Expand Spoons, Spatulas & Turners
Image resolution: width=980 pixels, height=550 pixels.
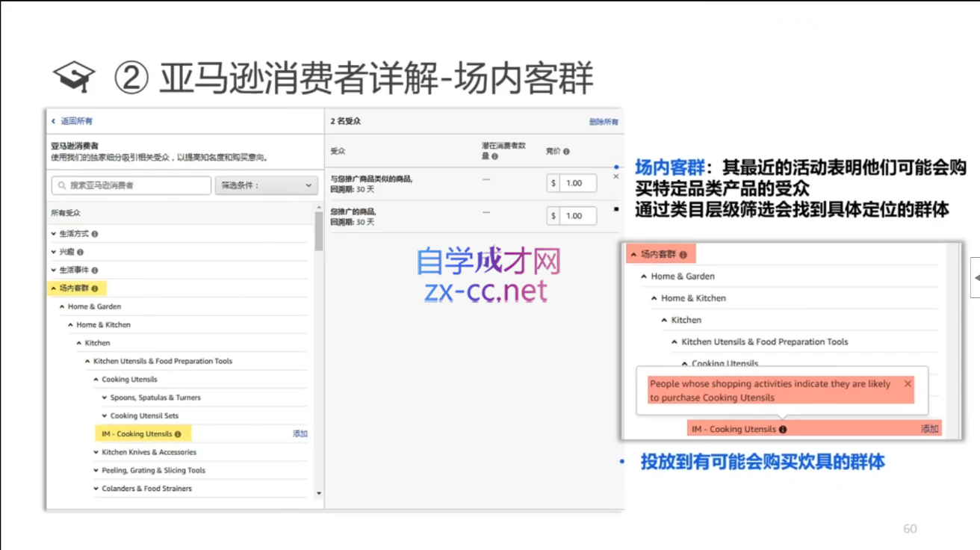tap(105, 398)
